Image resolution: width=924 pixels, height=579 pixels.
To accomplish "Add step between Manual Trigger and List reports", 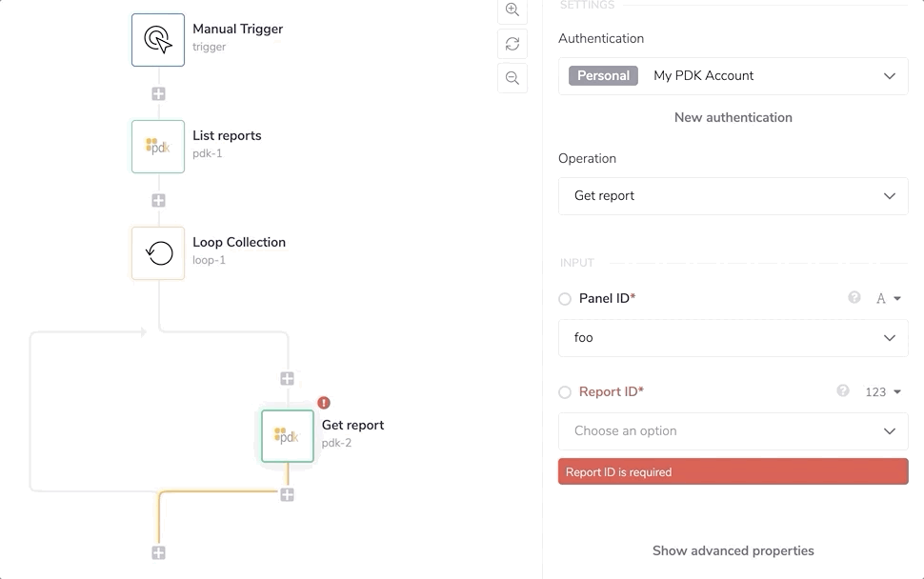I will tap(158, 94).
